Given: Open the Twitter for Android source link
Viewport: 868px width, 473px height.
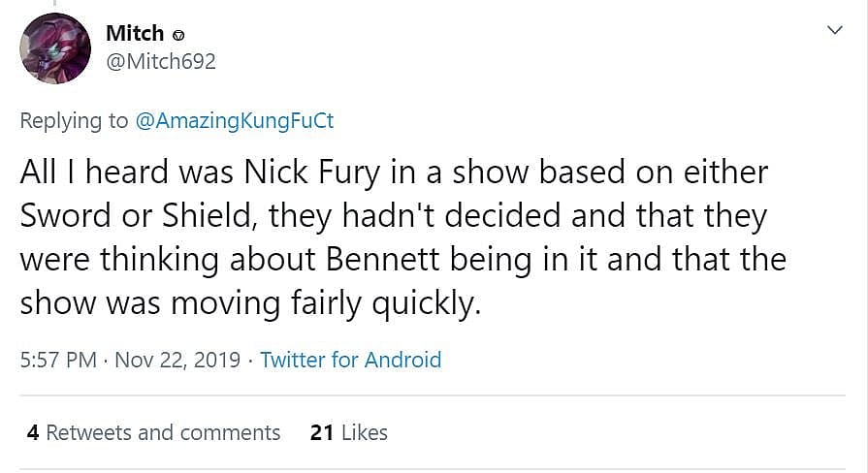Looking at the screenshot, I should click(x=350, y=361).
